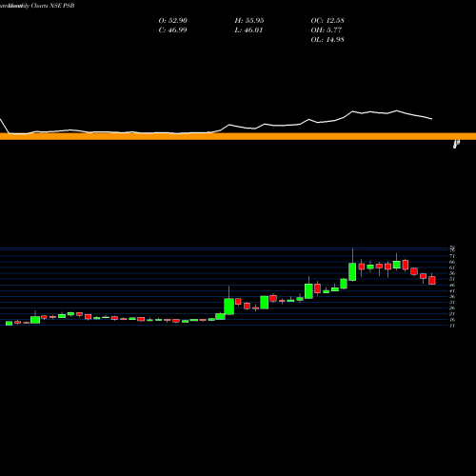The height and width of the screenshot is (476, 476).
Task: Click the tallest green candle with highest wick
Action: pos(352,271)
